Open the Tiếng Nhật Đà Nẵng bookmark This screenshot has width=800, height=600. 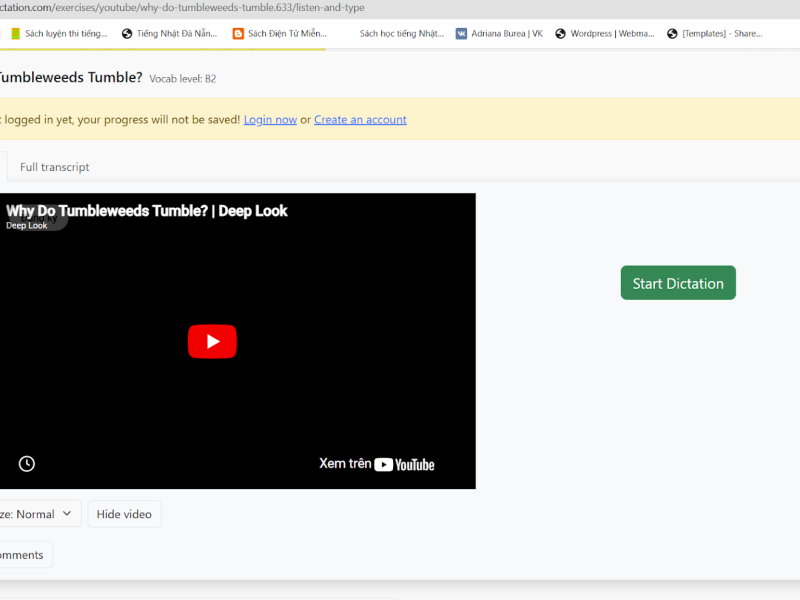pyautogui.click(x=168, y=33)
